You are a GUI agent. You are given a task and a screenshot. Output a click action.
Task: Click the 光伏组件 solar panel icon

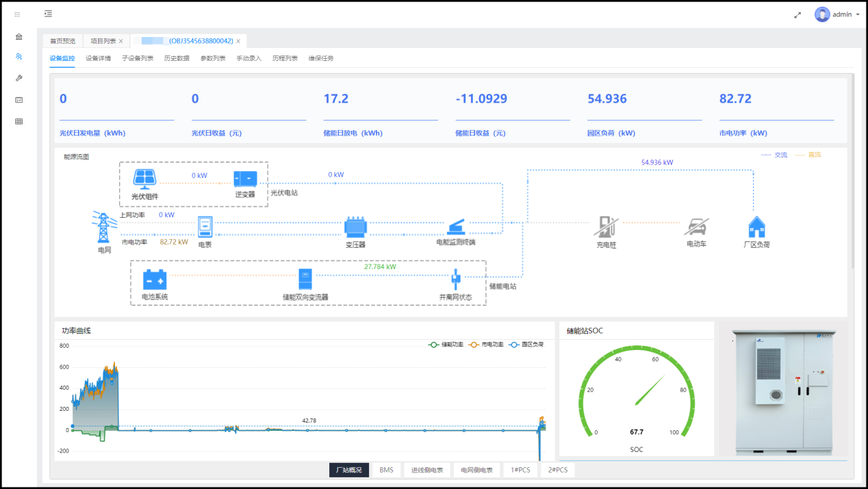pyautogui.click(x=144, y=179)
